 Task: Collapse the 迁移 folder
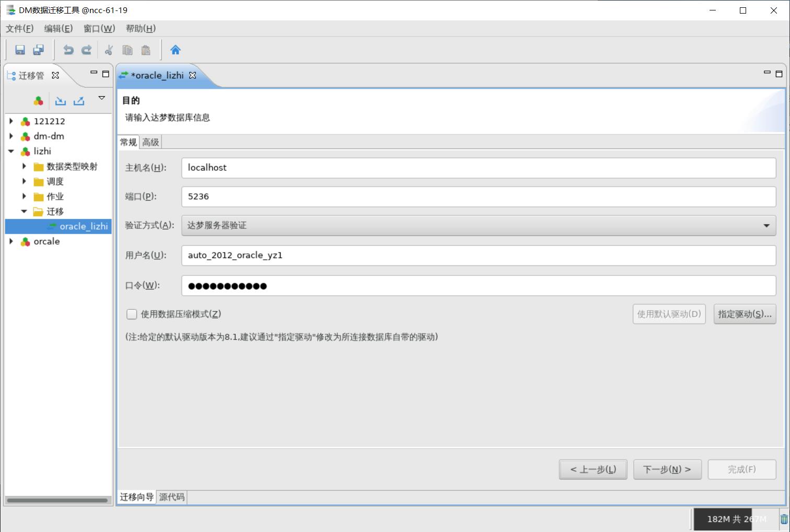tap(24, 211)
